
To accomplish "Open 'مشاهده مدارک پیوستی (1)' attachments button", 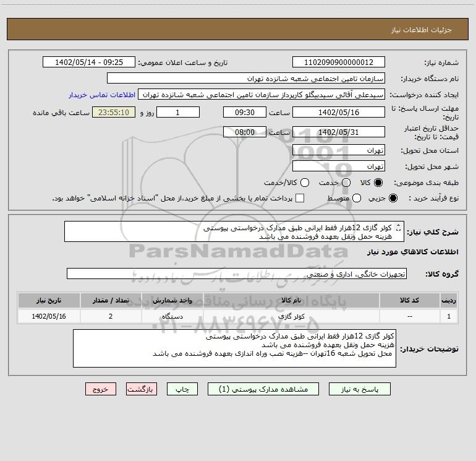I will pyautogui.click(x=263, y=389).
